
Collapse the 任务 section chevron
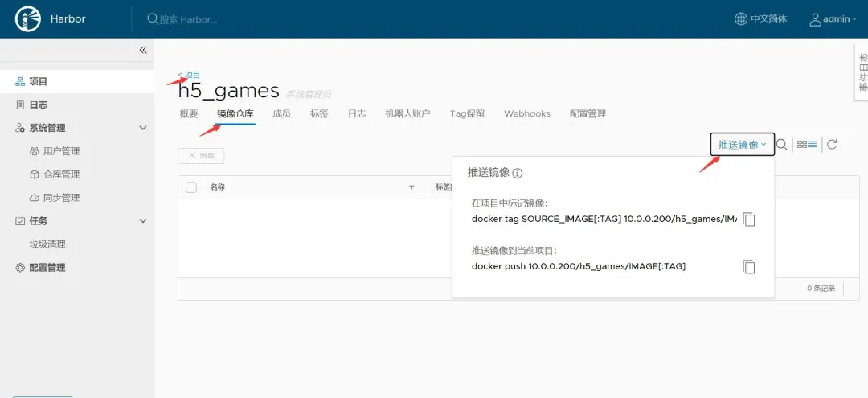143,221
